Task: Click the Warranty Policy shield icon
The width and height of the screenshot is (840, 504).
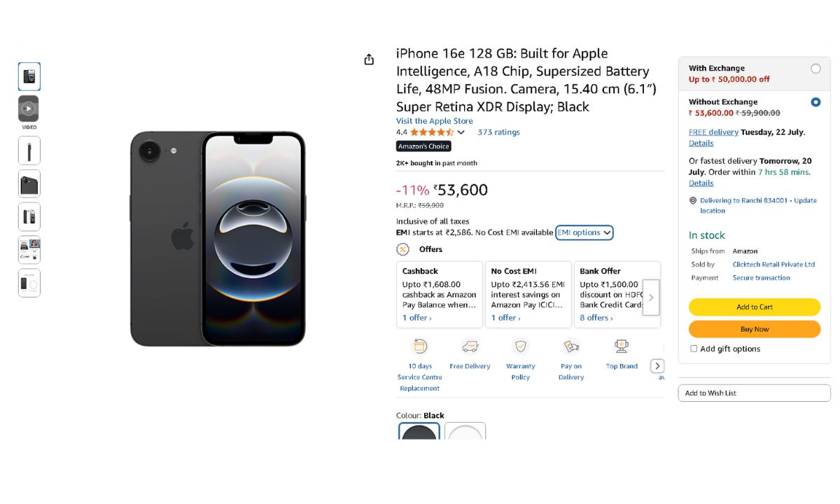Action: (520, 346)
